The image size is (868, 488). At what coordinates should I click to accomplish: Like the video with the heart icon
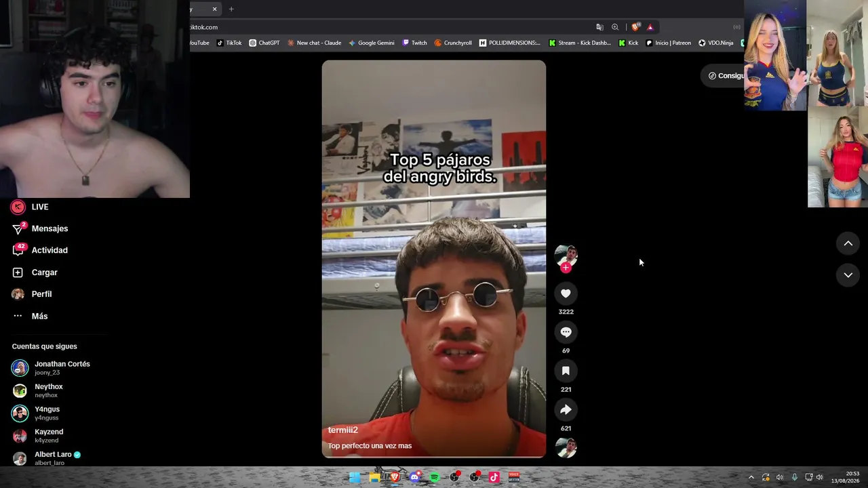(566, 293)
